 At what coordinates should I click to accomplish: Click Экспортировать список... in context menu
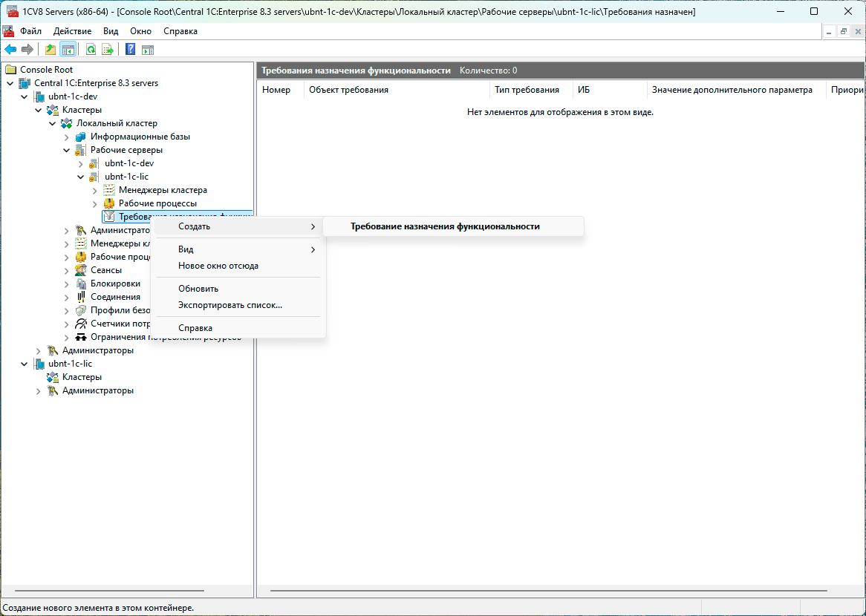coord(230,305)
